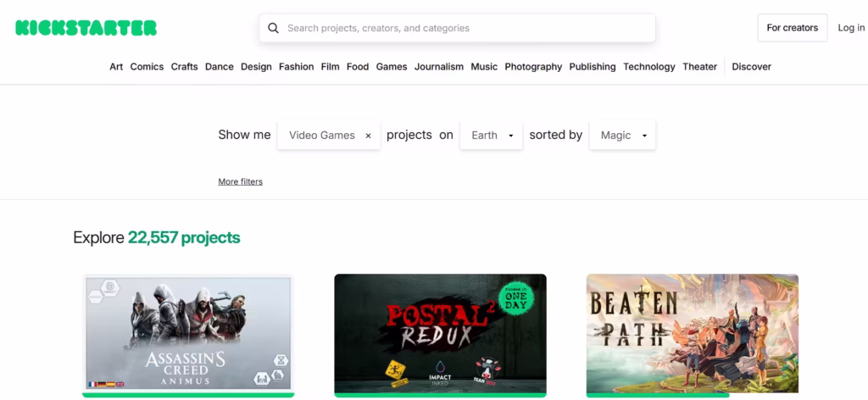Open the Games category

[x=392, y=66]
